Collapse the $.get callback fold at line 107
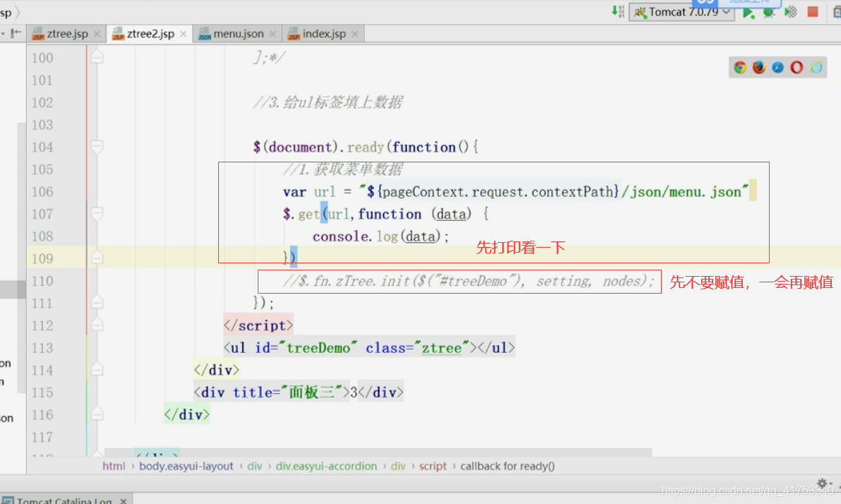 (x=97, y=213)
